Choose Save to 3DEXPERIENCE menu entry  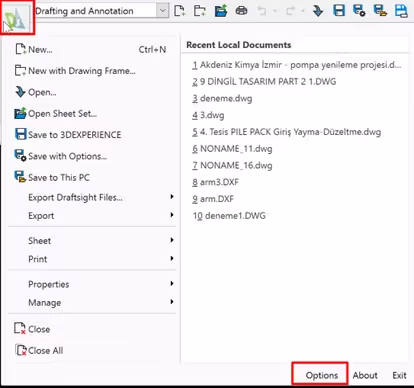(x=92, y=135)
